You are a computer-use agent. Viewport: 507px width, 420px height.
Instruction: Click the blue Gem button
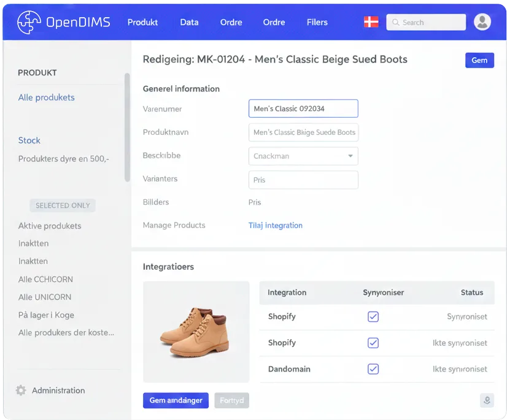pos(479,60)
